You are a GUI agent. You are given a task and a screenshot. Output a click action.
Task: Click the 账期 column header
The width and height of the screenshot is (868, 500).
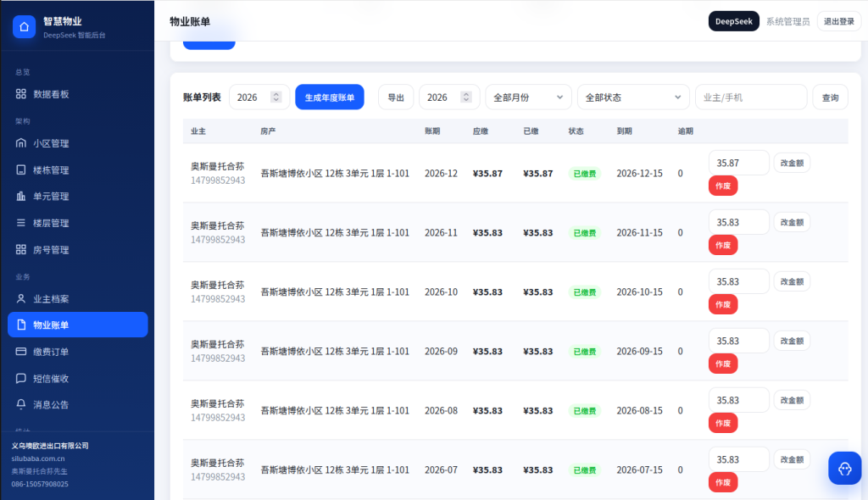pyautogui.click(x=432, y=131)
